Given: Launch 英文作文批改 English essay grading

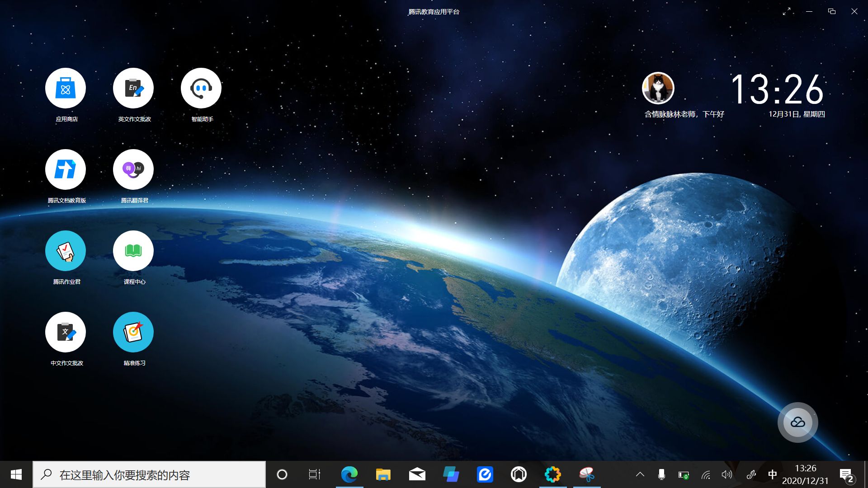Looking at the screenshot, I should click(x=133, y=88).
